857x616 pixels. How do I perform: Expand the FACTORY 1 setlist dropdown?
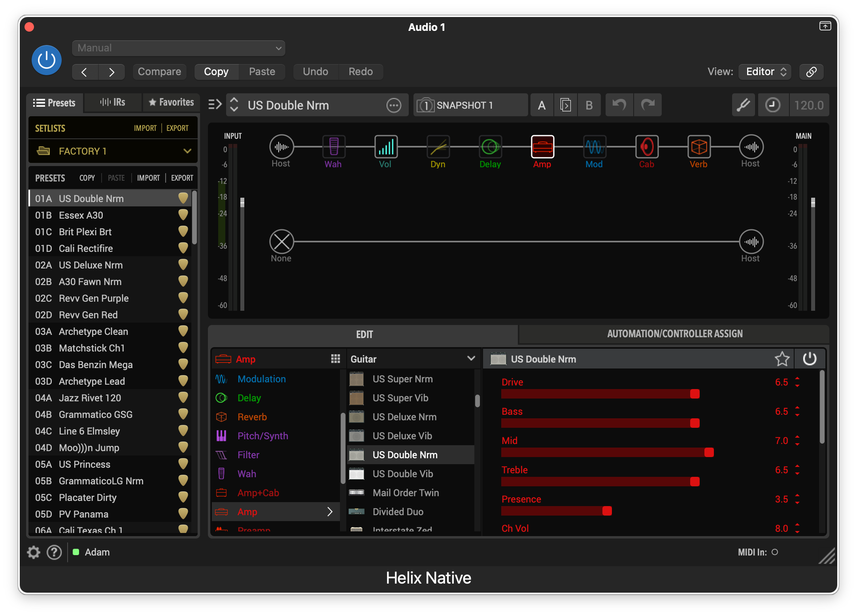pos(113,151)
